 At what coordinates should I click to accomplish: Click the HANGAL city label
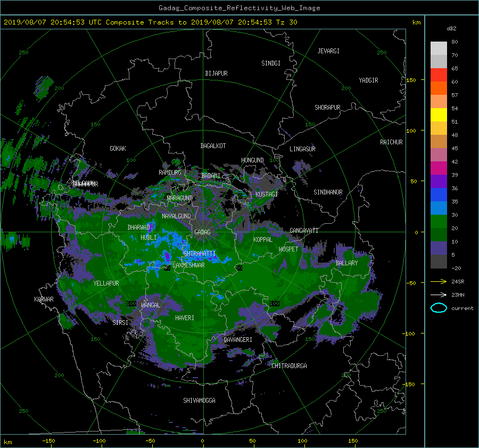point(150,305)
